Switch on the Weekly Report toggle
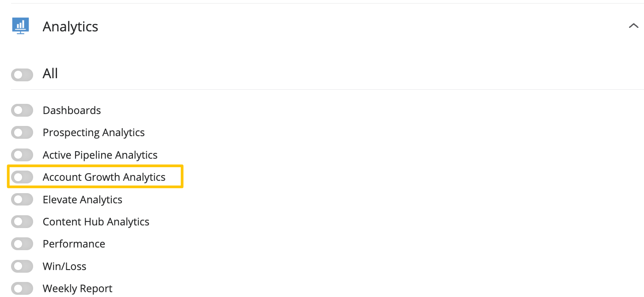Viewport: 644px width, 297px height. coord(22,289)
